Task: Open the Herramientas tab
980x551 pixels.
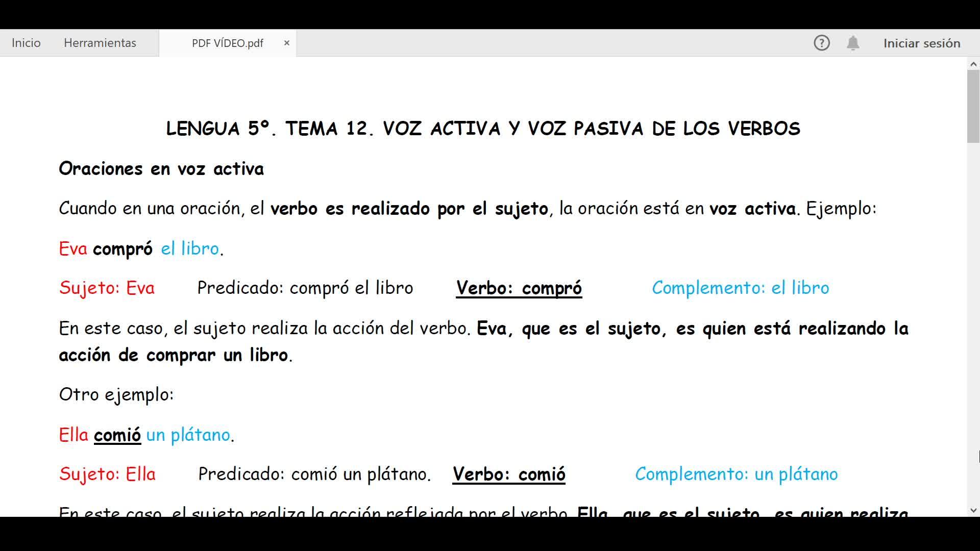Action: click(x=100, y=43)
